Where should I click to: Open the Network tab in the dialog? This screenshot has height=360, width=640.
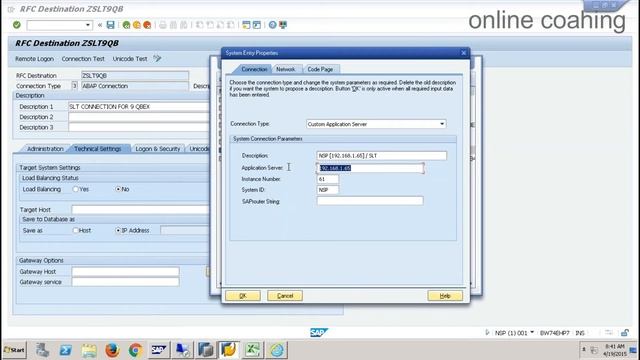[x=286, y=69]
